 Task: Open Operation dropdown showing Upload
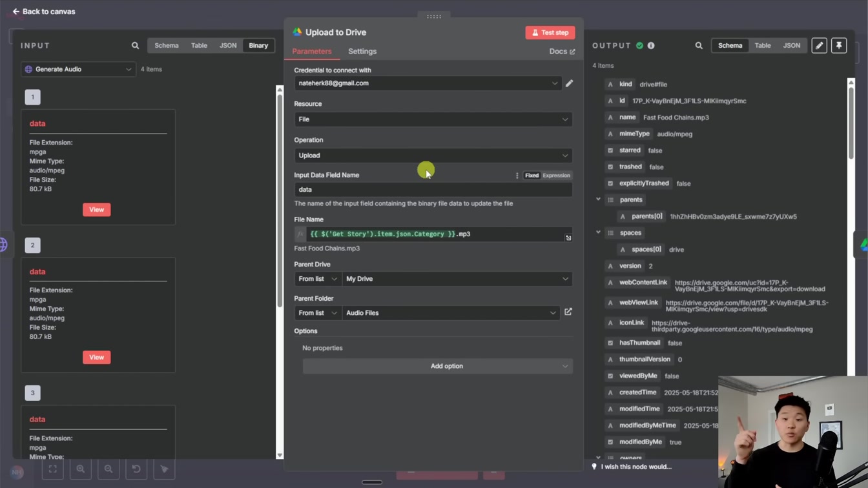click(433, 156)
